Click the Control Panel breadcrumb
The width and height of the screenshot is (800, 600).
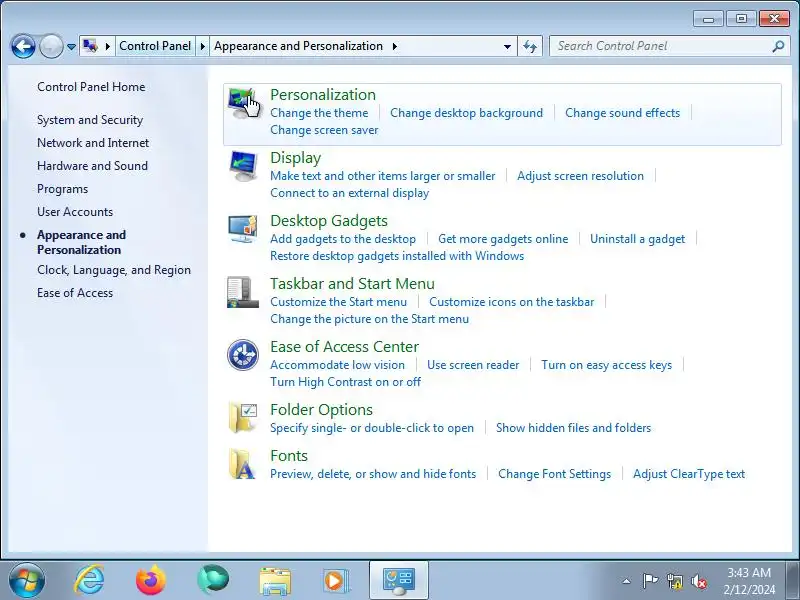(x=155, y=46)
